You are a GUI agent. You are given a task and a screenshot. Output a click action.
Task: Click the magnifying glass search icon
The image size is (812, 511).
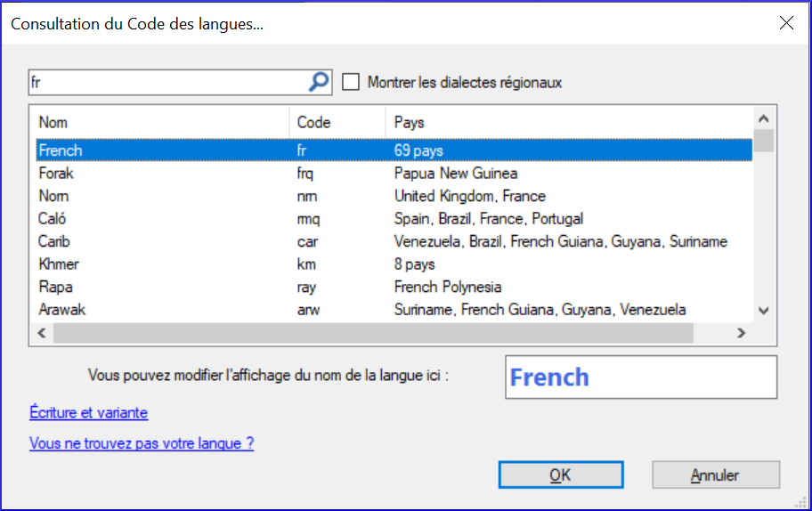pyautogui.click(x=319, y=83)
